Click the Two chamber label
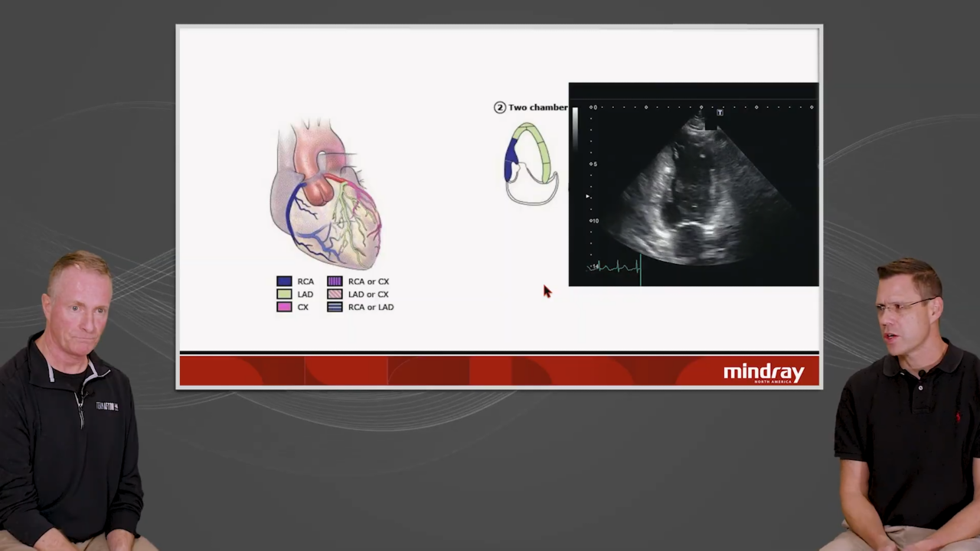Image resolution: width=980 pixels, height=551 pixels. (x=538, y=107)
